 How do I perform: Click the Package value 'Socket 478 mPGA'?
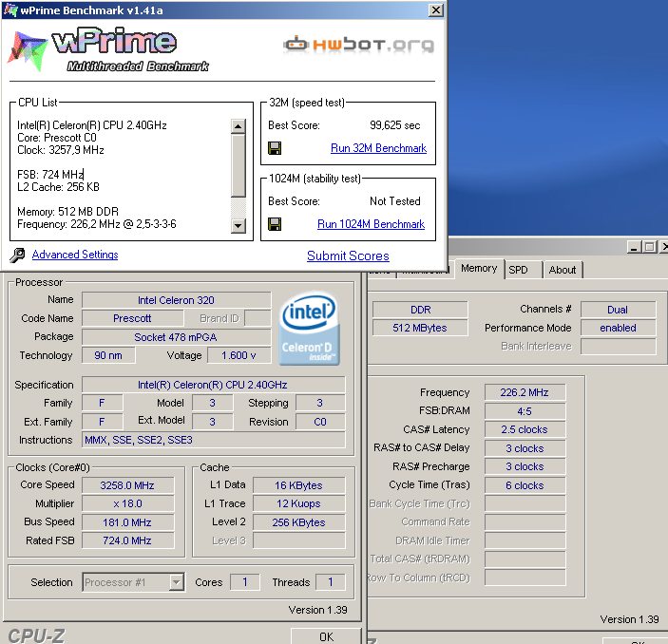coord(176,337)
